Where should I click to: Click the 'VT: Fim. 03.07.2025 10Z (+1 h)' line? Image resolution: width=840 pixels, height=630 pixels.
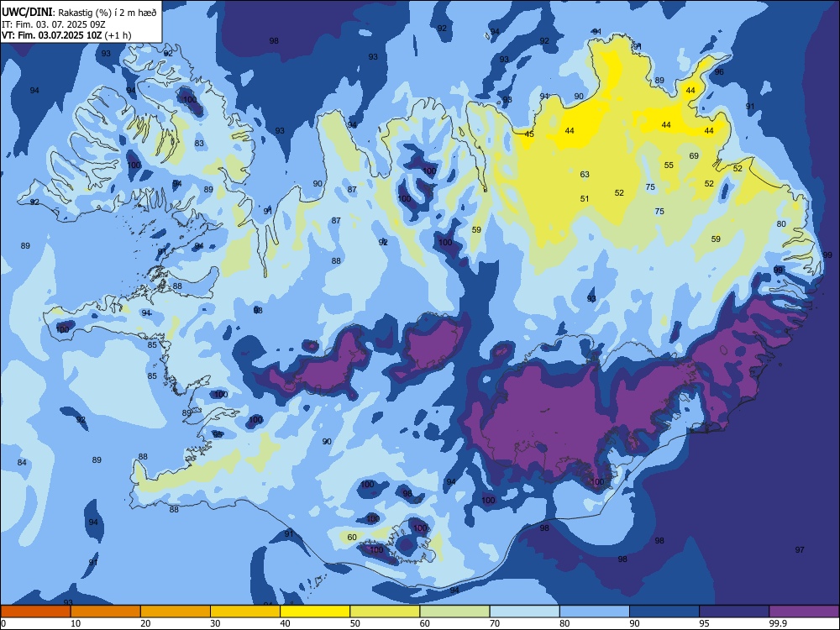point(66,35)
